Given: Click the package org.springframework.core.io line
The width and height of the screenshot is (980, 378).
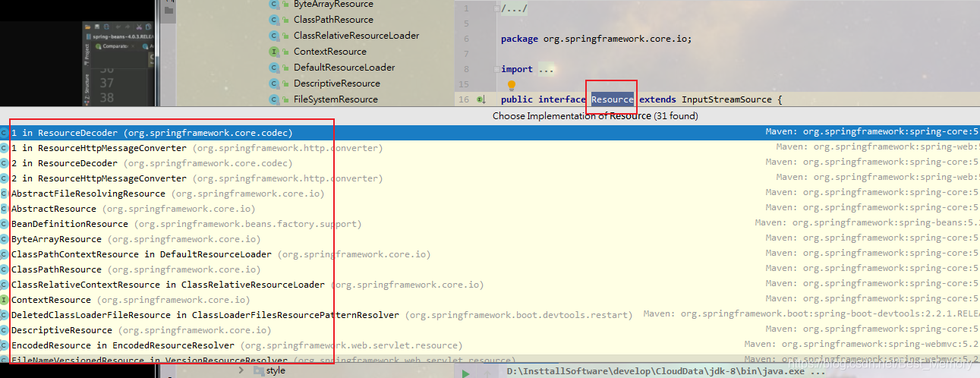Looking at the screenshot, I should pos(596,39).
